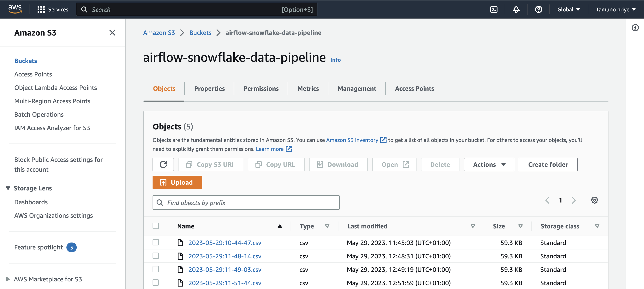Click the refresh objects button

click(x=163, y=164)
